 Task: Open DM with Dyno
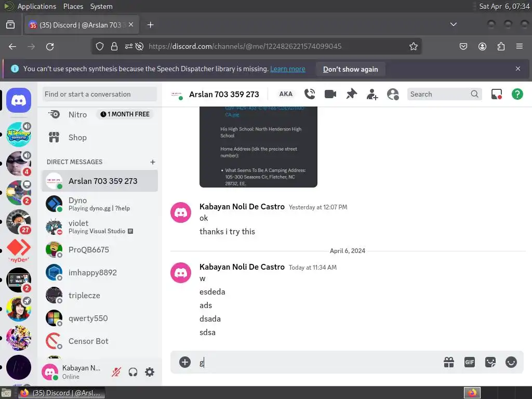tap(100, 204)
